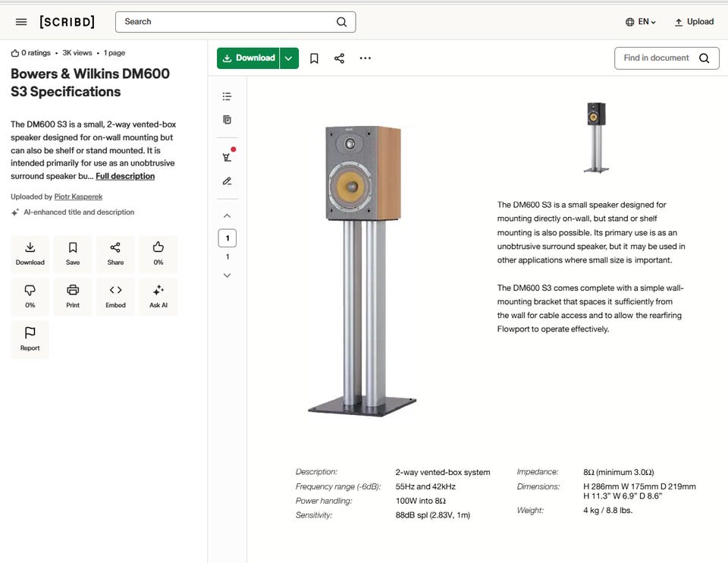Focus the Find in document field

point(667,58)
